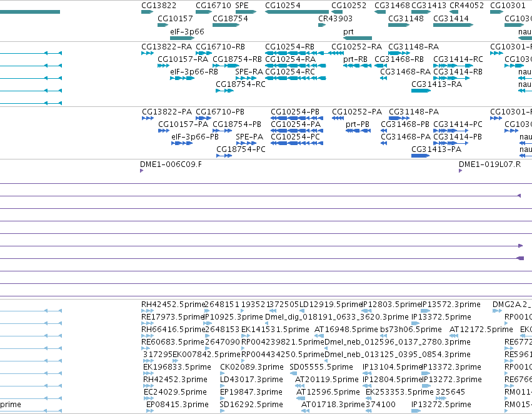Click transcript label CG31414-RC

click(x=458, y=59)
